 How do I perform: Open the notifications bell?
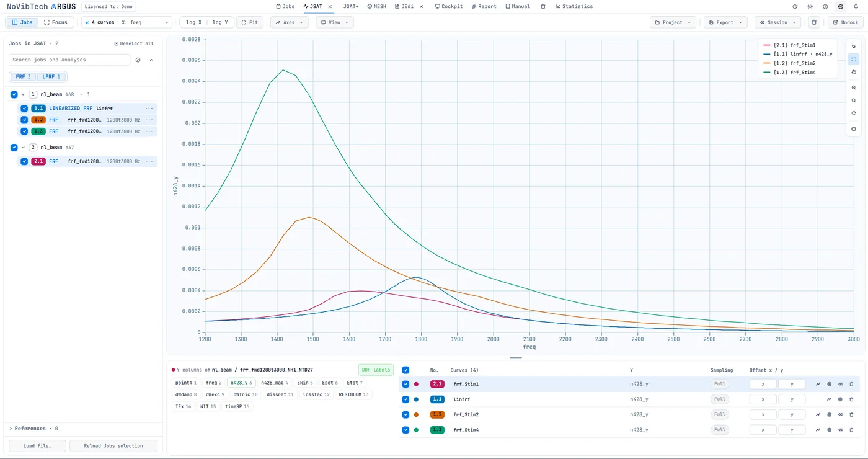[x=856, y=6]
